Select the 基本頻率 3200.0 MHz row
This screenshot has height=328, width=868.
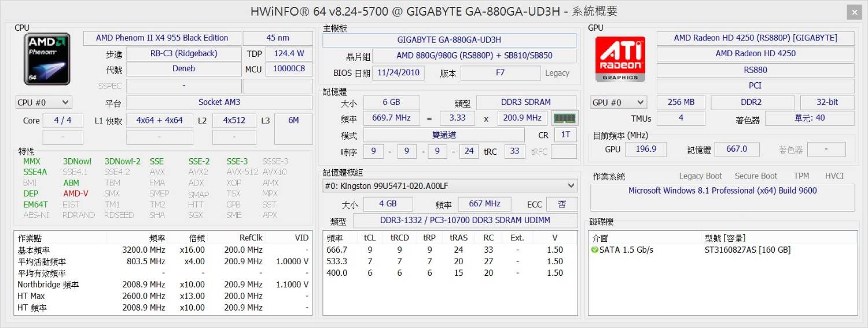click(x=163, y=250)
